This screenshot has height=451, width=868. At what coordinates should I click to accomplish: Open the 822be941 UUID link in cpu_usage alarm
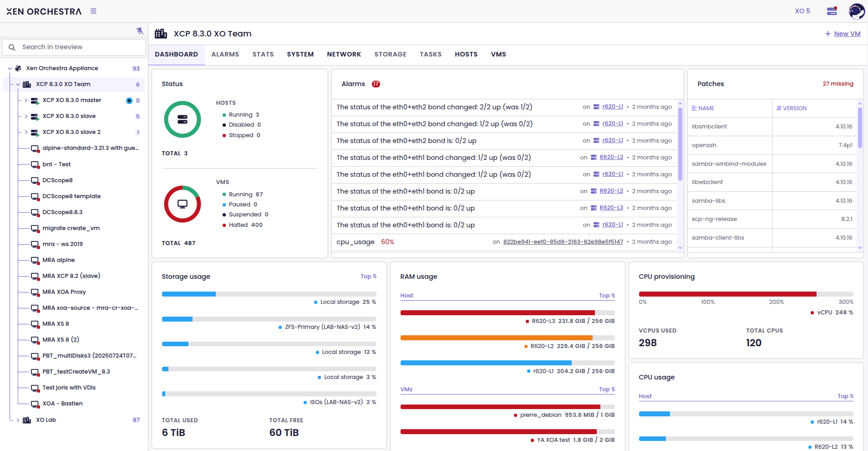tap(563, 242)
